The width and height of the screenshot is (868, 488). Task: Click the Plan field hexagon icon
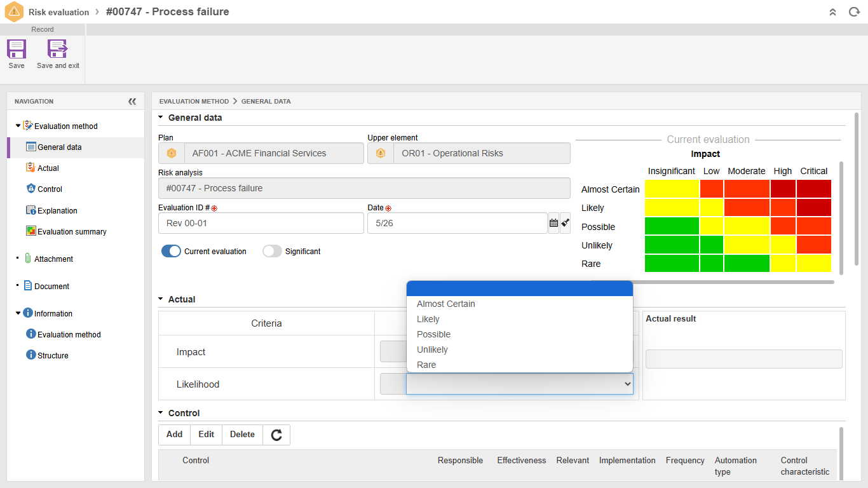pos(171,153)
